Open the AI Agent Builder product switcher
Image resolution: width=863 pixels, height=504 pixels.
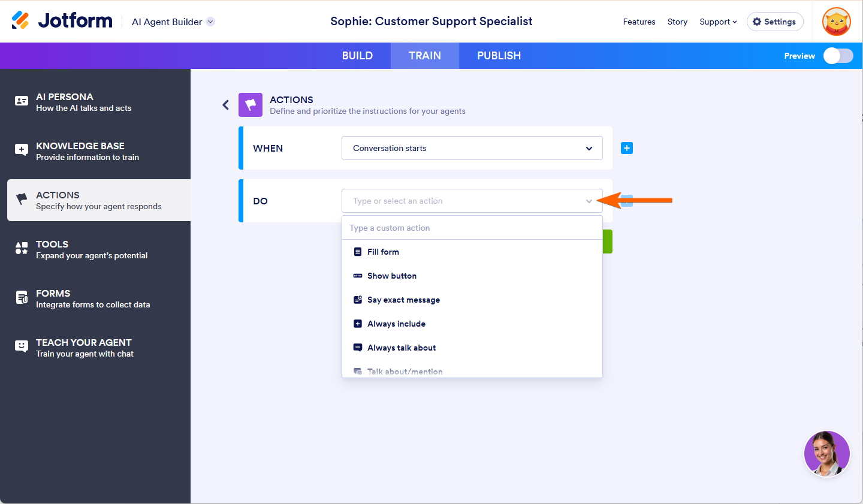point(173,22)
